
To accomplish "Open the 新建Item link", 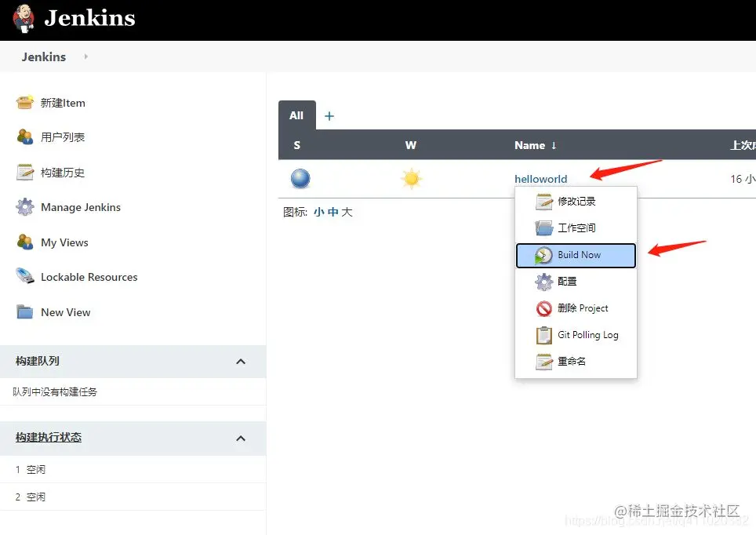I will (x=63, y=103).
